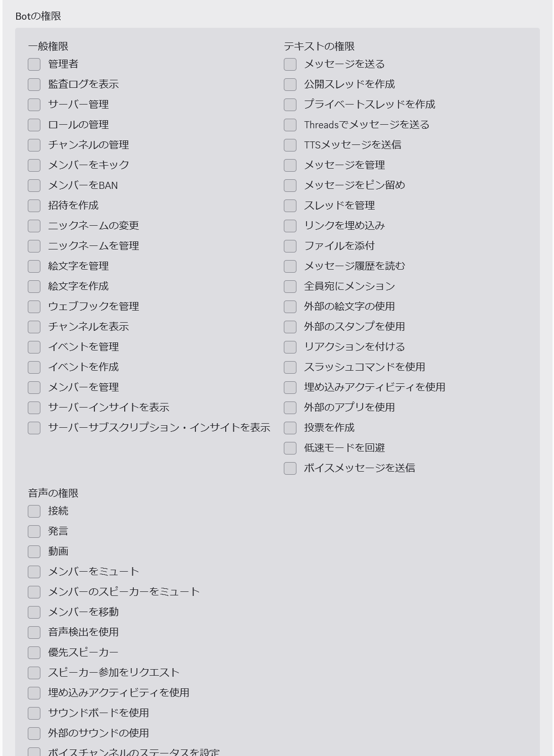Viewport: 554px width, 756px height.
Task: Check 投票を作成 option
Action: click(x=290, y=428)
